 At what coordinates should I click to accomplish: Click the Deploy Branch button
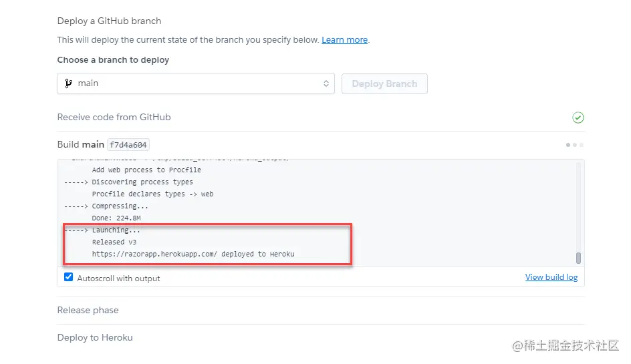pyautogui.click(x=384, y=83)
